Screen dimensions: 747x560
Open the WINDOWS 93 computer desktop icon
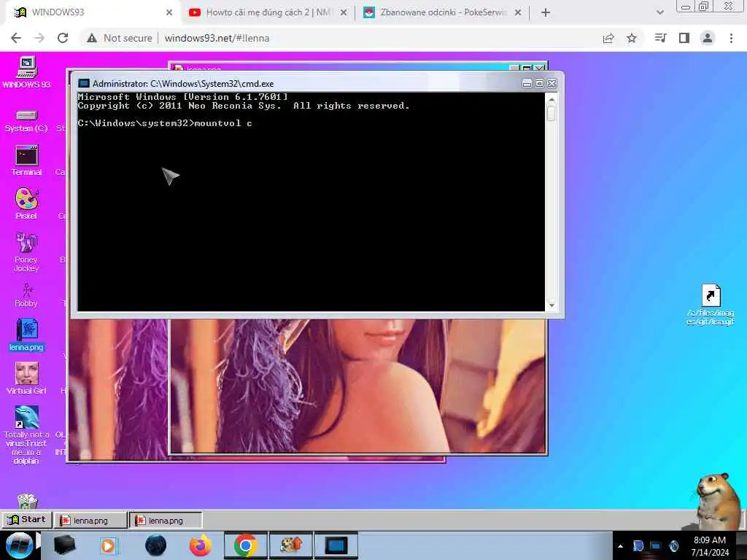click(x=27, y=72)
